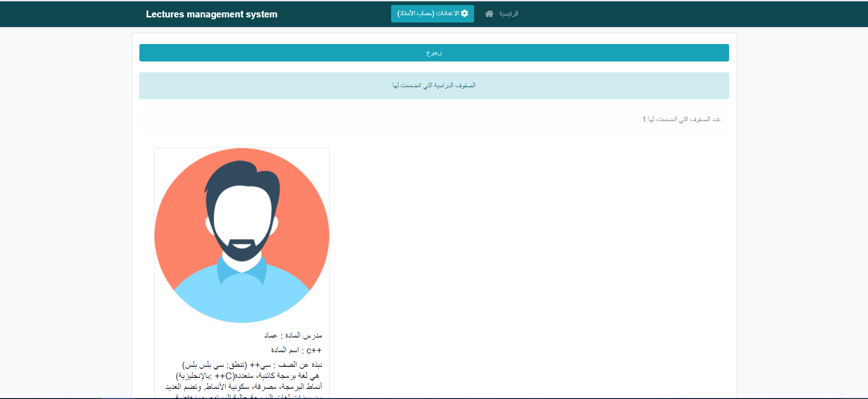Click the Lectures management system brand title

211,14
